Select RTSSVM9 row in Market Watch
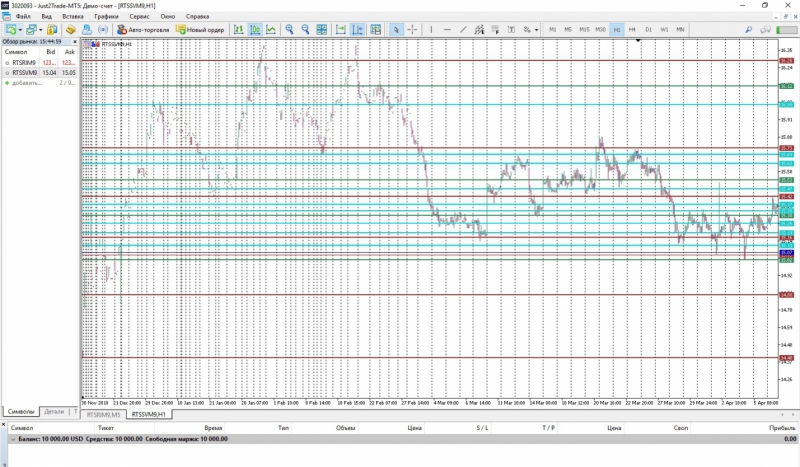 pos(40,72)
